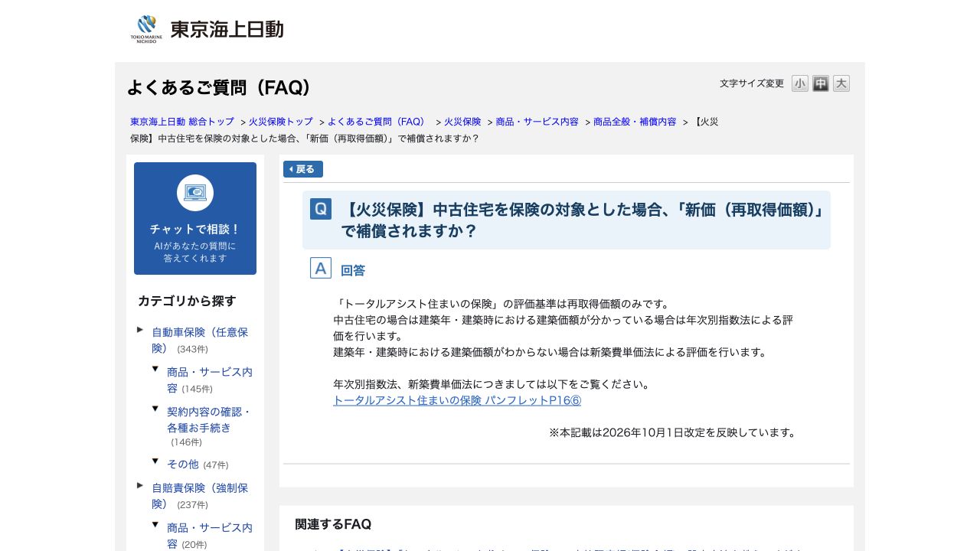The image size is (980, 551).
Task: Click the 関連するFAQ heading
Action: click(333, 524)
